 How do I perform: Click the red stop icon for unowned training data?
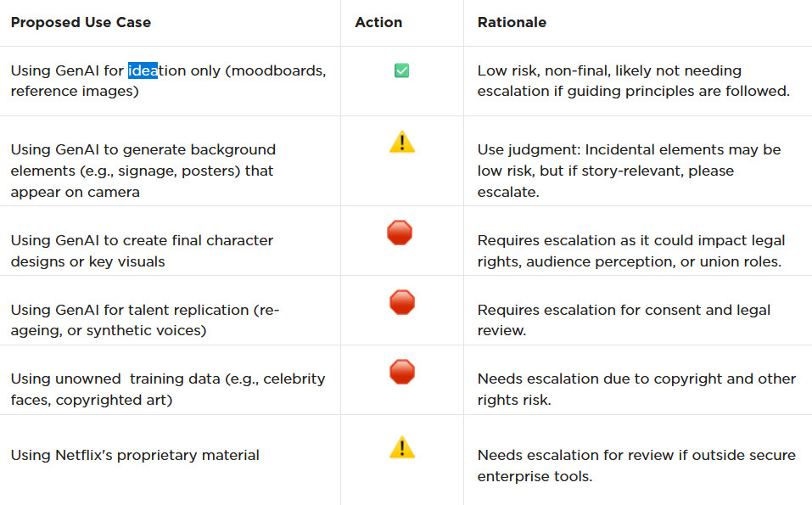(402, 372)
